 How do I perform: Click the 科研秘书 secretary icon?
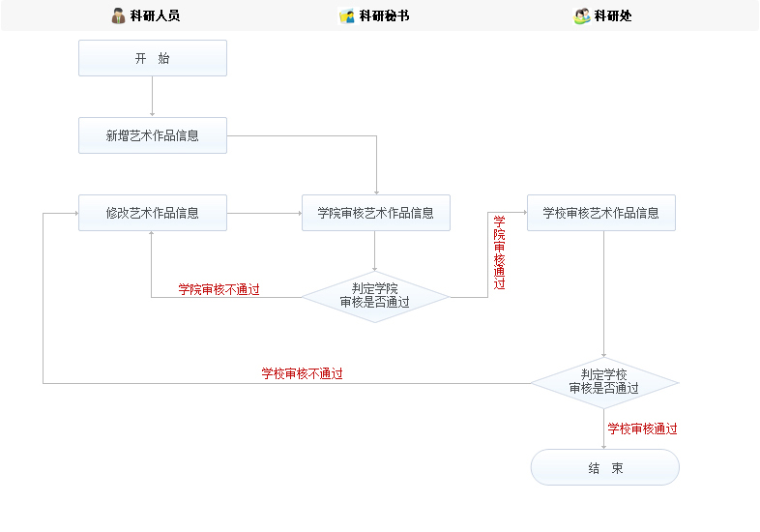[x=347, y=15]
